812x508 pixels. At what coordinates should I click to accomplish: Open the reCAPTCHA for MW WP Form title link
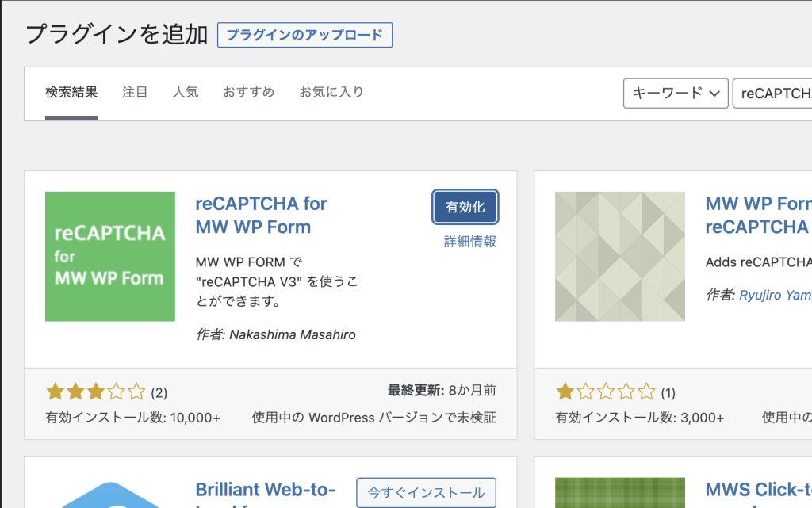point(261,216)
